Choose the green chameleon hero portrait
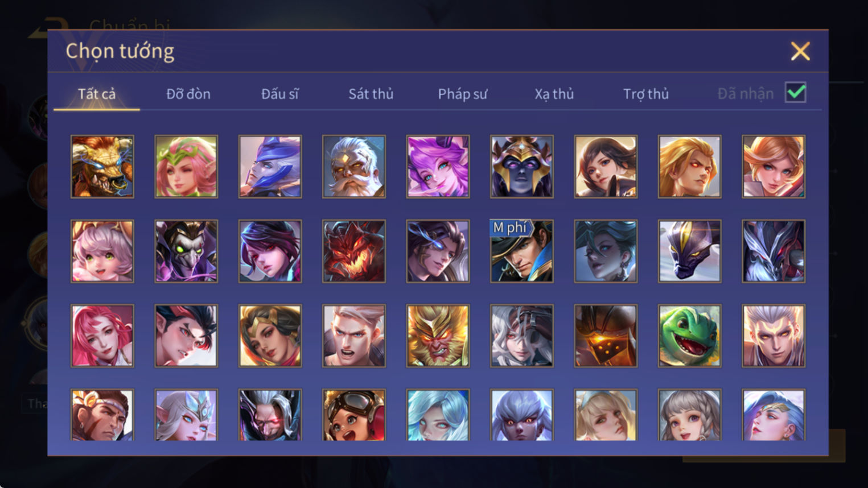The height and width of the screenshot is (488, 868). pyautogui.click(x=690, y=336)
